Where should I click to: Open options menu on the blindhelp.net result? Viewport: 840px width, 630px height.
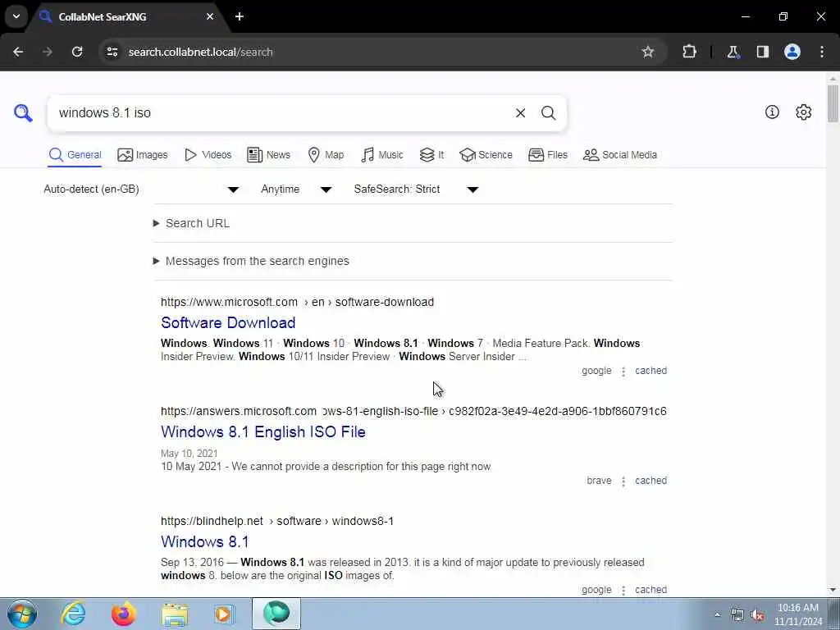click(x=623, y=591)
